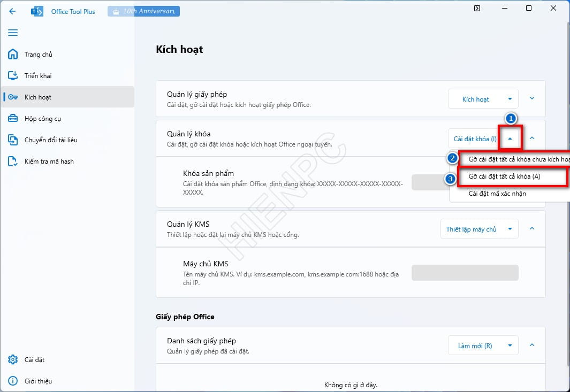The image size is (570, 392).
Task: Click the Thiết lập máy chủ button
Action: [471, 229]
